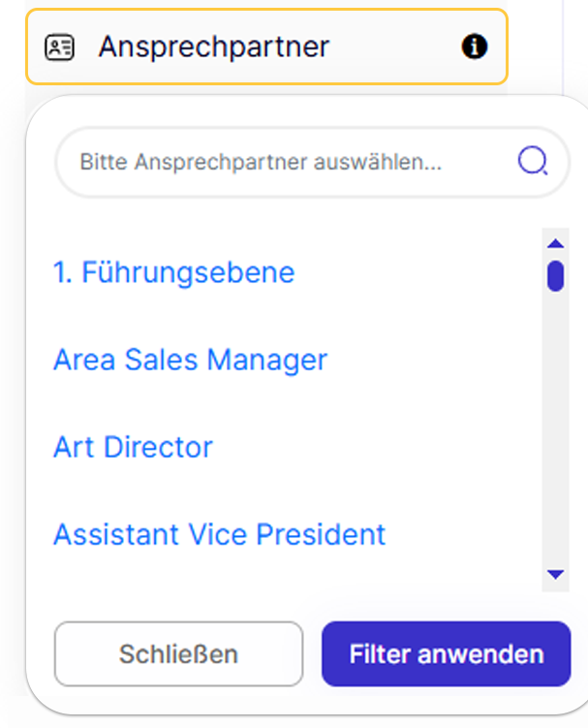Close the contact picker without applying

[x=178, y=653]
